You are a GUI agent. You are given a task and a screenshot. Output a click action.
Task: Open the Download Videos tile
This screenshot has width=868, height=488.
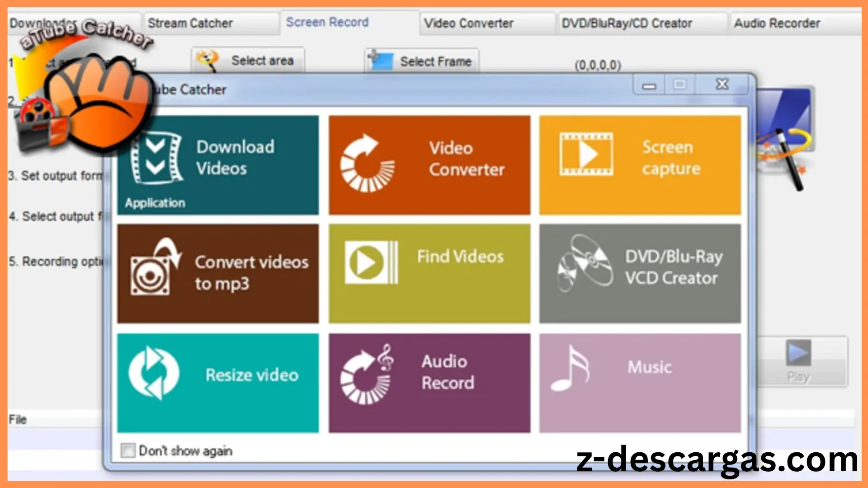pyautogui.click(x=218, y=165)
